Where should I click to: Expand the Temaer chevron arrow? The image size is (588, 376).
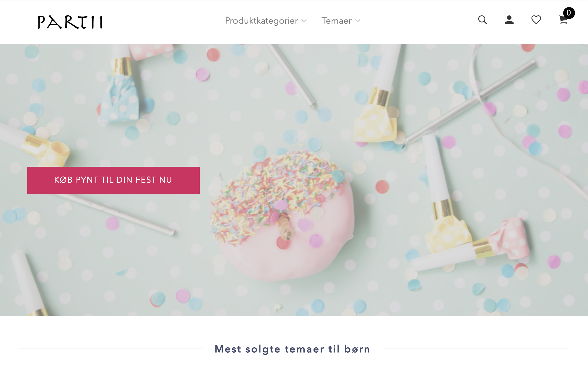pyautogui.click(x=358, y=21)
